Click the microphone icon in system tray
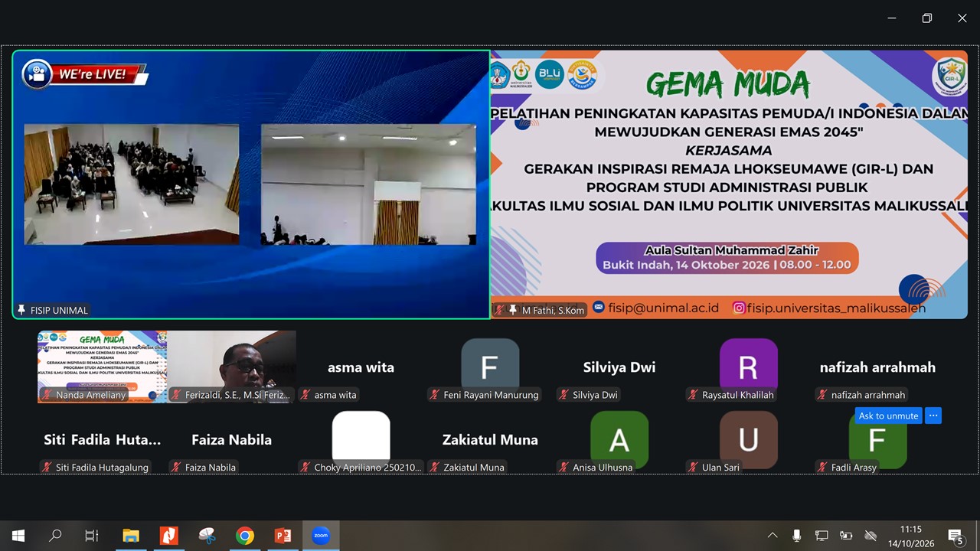 click(797, 536)
